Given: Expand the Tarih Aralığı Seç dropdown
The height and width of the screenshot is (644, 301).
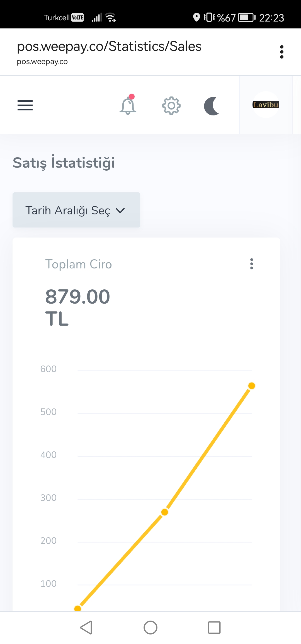Looking at the screenshot, I should [x=76, y=210].
